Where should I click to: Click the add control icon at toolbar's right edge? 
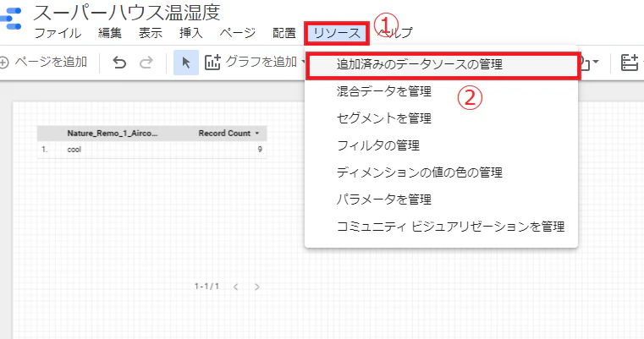[630, 63]
